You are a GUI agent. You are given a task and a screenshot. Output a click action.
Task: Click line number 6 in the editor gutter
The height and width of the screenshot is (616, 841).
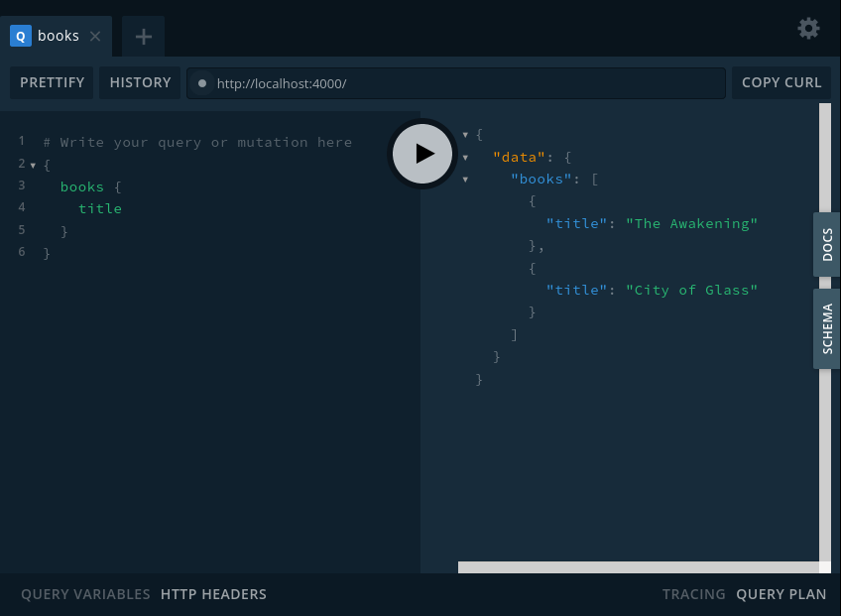[x=22, y=252]
